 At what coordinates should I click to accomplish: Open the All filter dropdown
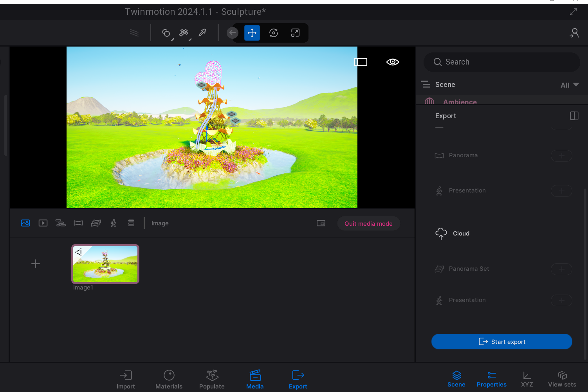tap(570, 85)
